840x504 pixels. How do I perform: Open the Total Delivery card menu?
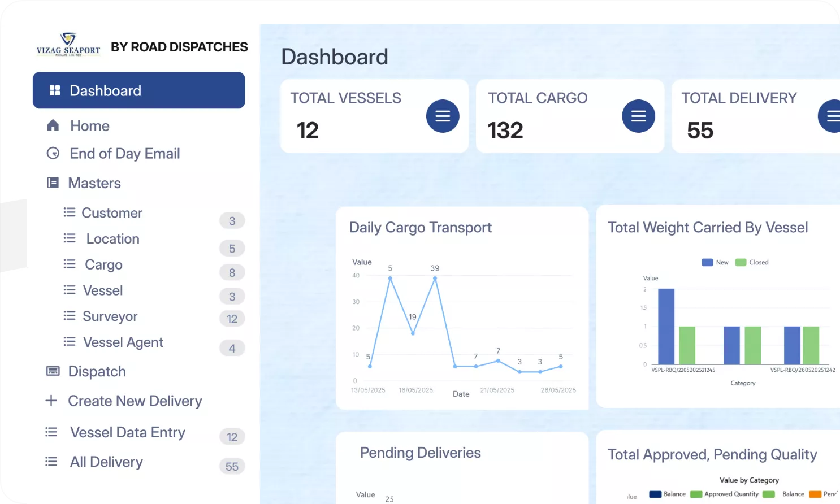pyautogui.click(x=830, y=116)
